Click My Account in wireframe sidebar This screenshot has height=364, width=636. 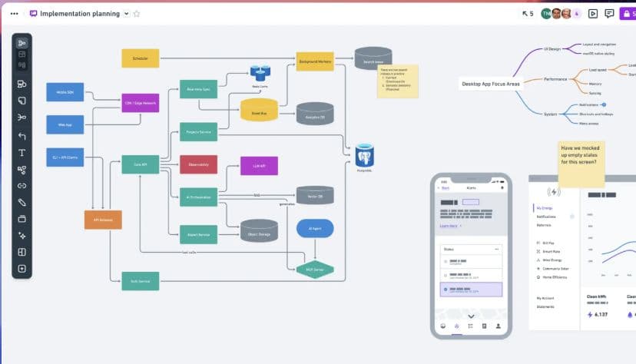[x=545, y=298]
